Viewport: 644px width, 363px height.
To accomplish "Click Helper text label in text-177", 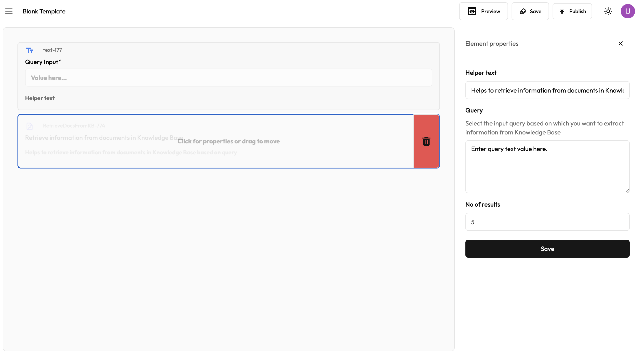I will [40, 98].
